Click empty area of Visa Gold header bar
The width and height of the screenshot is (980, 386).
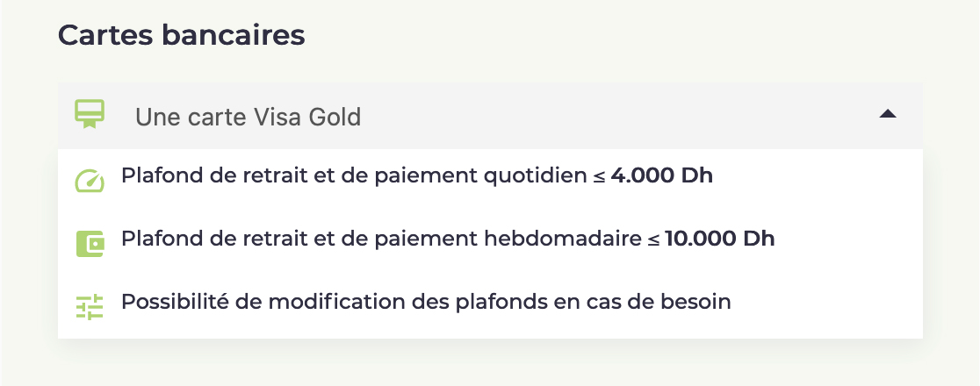coord(619,116)
